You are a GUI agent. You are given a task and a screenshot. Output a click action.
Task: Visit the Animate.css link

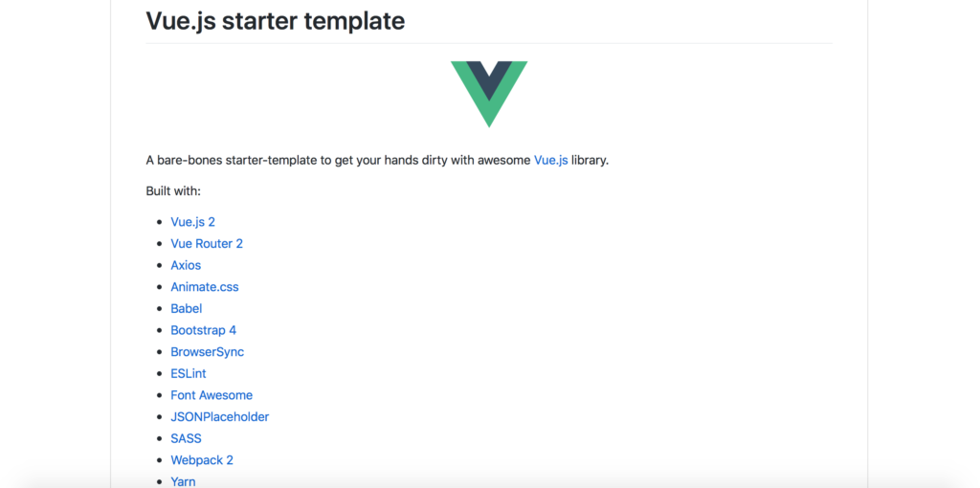coord(205,287)
